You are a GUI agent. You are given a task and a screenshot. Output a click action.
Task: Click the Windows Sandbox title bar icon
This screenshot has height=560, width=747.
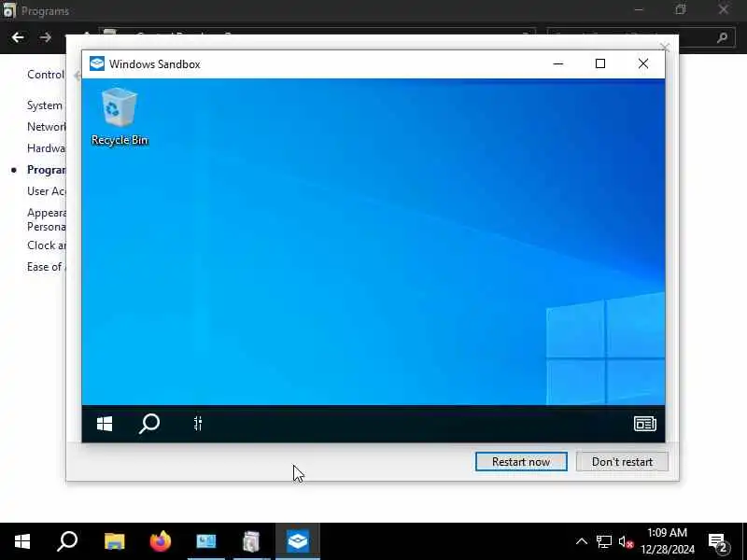click(x=97, y=63)
